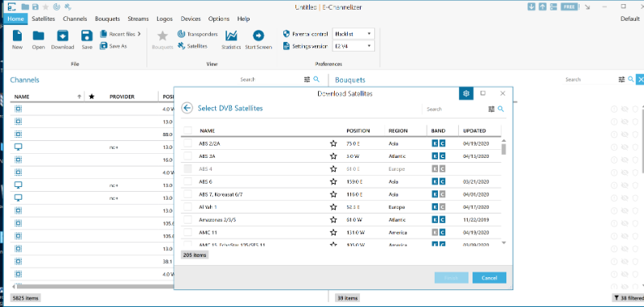Toggle visibility eye in first Bouquets row
This screenshot has width=644, height=307.
pos(625,109)
